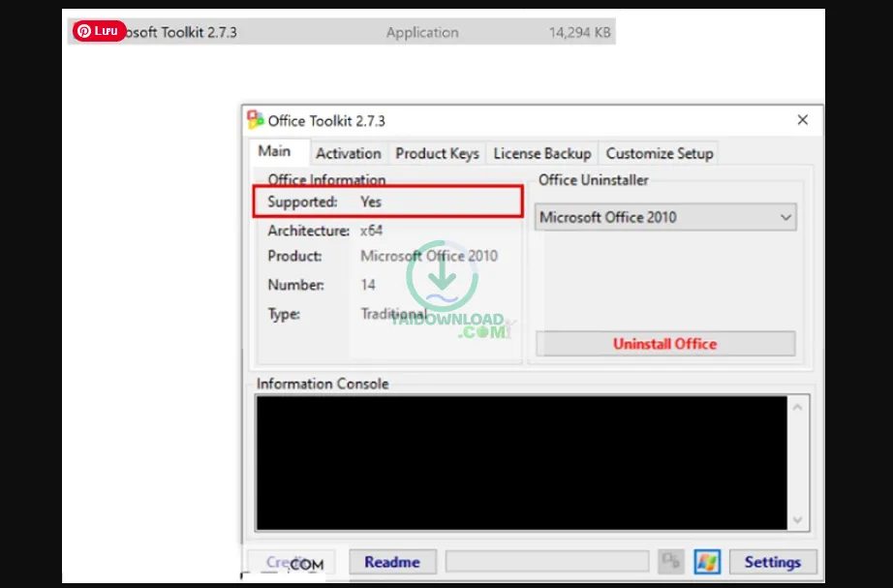Switch to the License Backup tab

click(x=541, y=153)
